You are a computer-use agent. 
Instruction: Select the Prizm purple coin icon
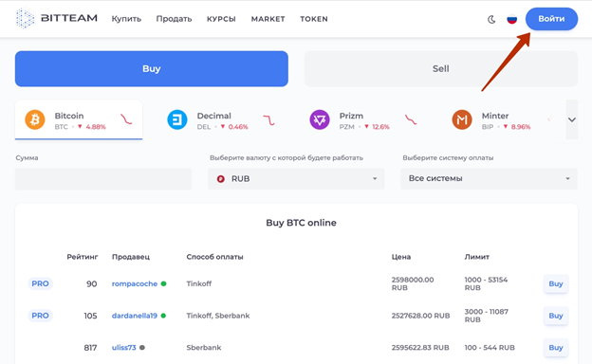click(x=320, y=119)
